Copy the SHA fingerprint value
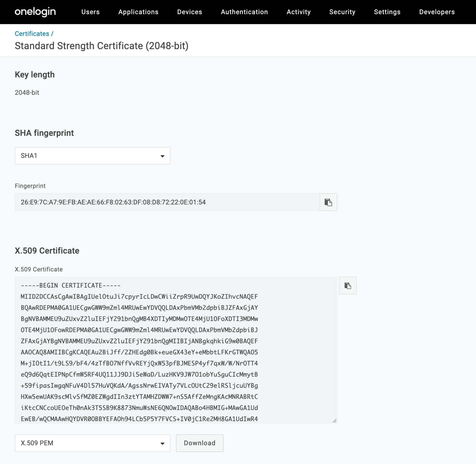This screenshot has width=476, height=464. click(328, 202)
